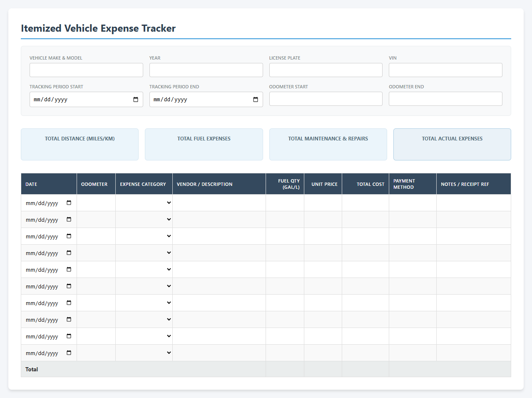Click the Total Fuel Expenses summary card

(204, 144)
